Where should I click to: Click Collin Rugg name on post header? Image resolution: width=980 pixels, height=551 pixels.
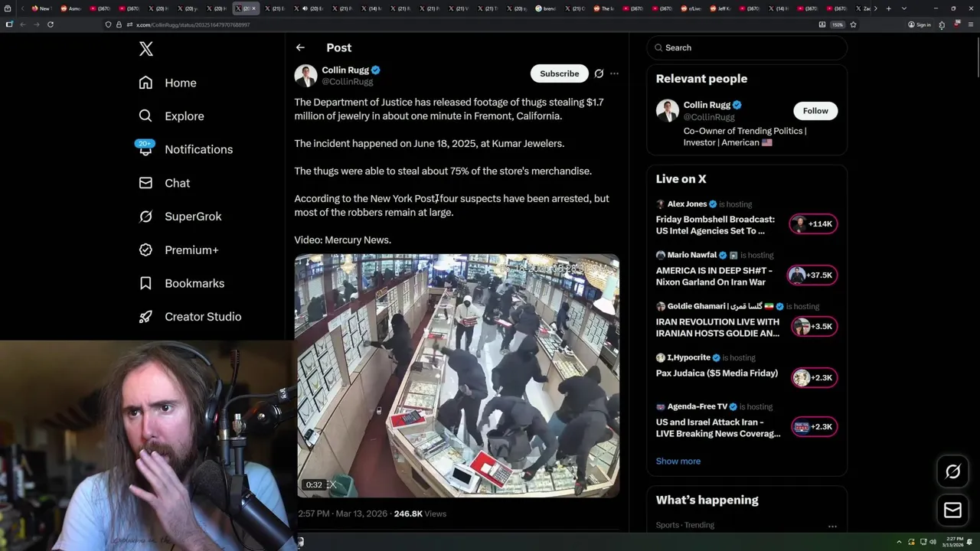[x=345, y=70]
